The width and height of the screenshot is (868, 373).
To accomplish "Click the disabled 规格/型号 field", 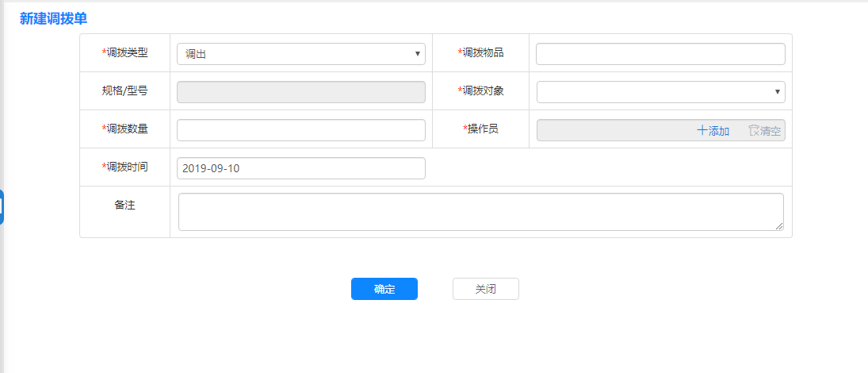I will point(300,92).
